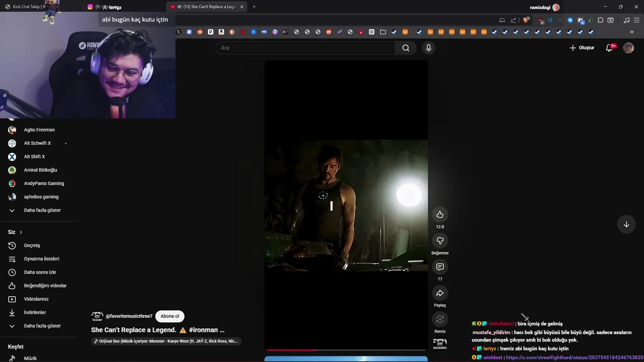Open the music note media control

tap(626, 20)
